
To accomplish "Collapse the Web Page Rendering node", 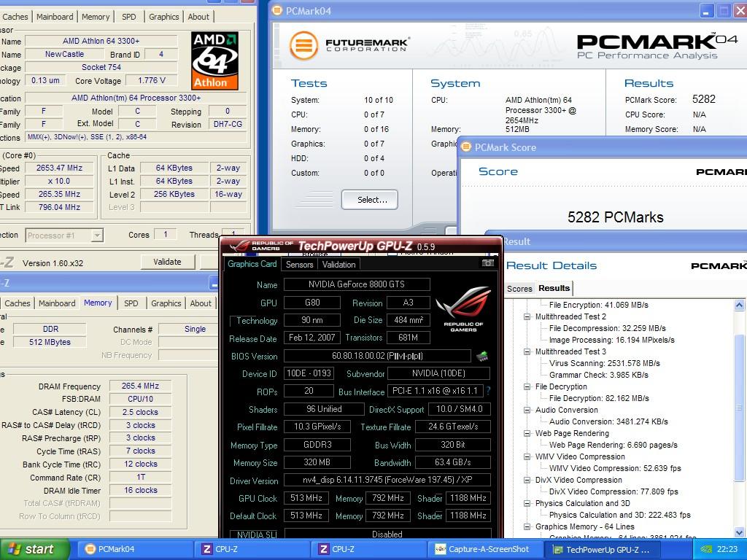I will [527, 433].
